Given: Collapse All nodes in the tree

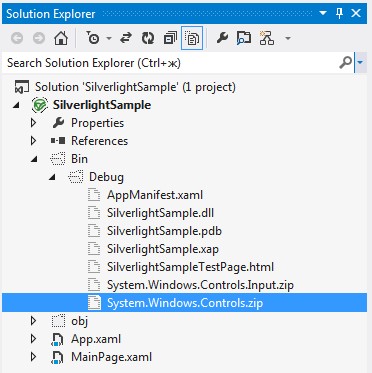Looking at the screenshot, I should (x=170, y=39).
